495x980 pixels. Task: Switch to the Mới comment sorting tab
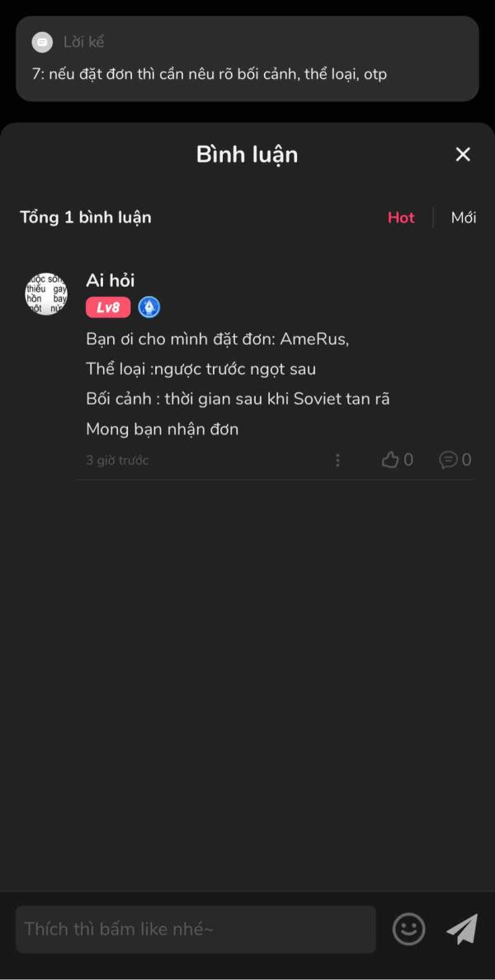tap(463, 218)
